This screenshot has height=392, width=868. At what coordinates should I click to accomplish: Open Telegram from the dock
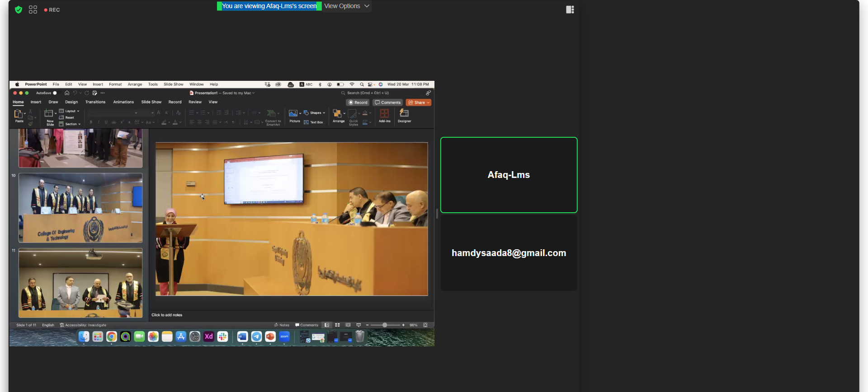click(256, 337)
